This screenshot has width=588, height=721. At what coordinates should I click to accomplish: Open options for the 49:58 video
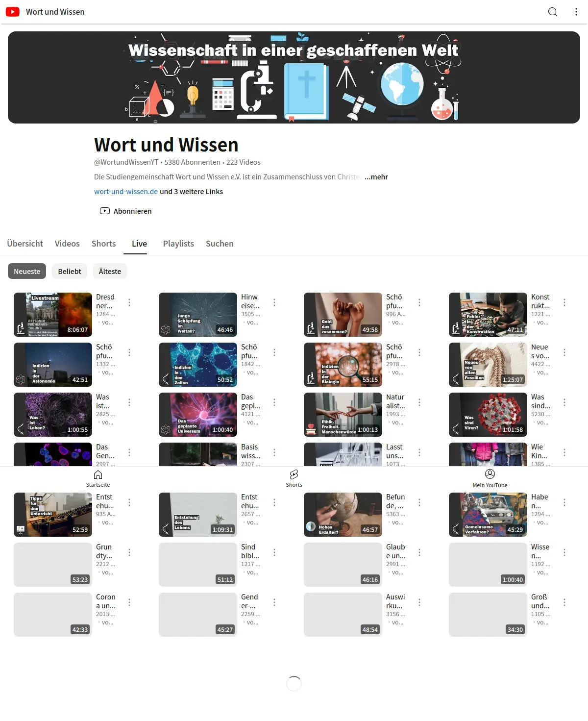tap(419, 302)
